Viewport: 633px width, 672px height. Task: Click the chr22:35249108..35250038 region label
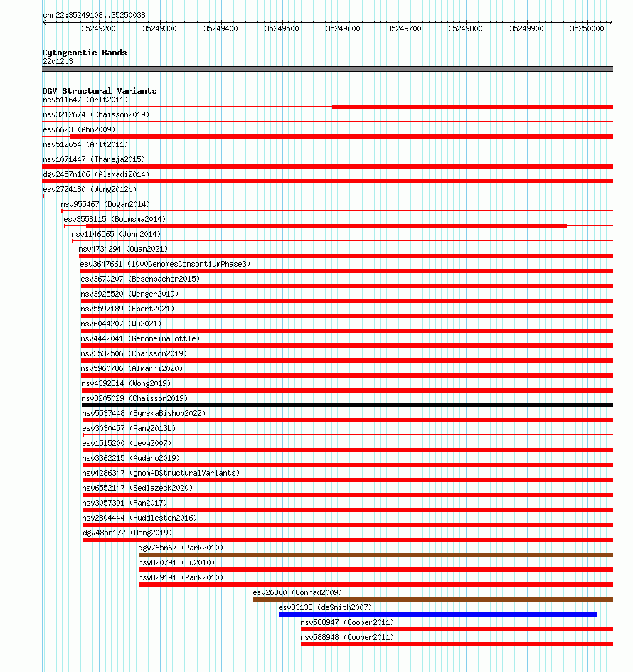[94, 15]
